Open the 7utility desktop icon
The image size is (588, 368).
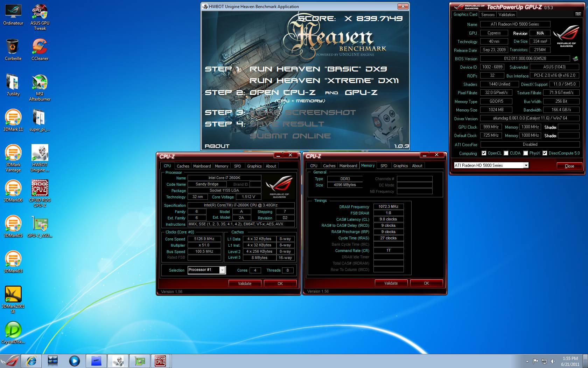click(x=13, y=85)
